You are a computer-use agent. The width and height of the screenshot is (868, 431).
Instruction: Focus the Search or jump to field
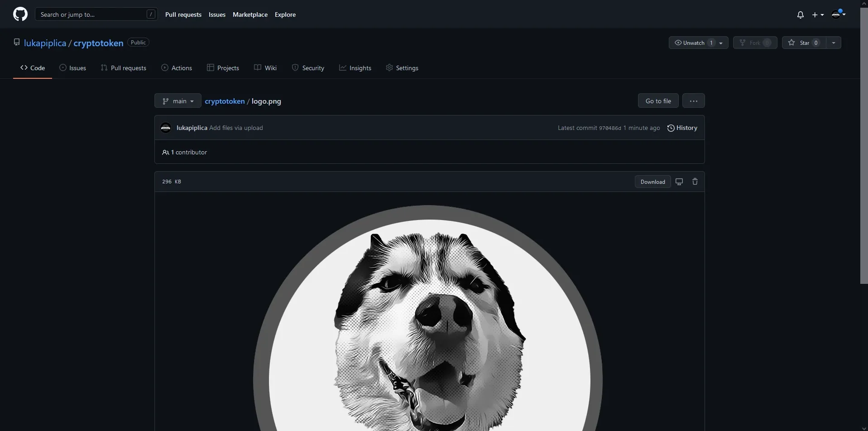[96, 14]
